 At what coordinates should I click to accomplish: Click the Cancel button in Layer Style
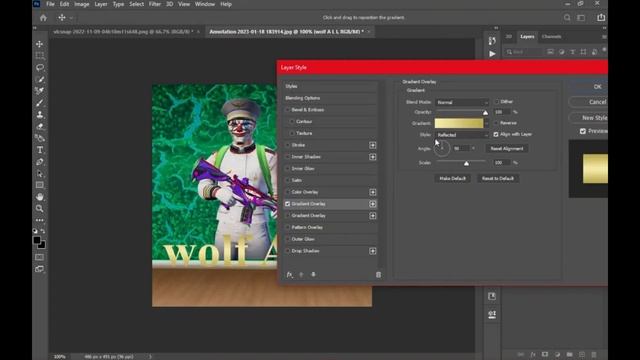point(597,102)
